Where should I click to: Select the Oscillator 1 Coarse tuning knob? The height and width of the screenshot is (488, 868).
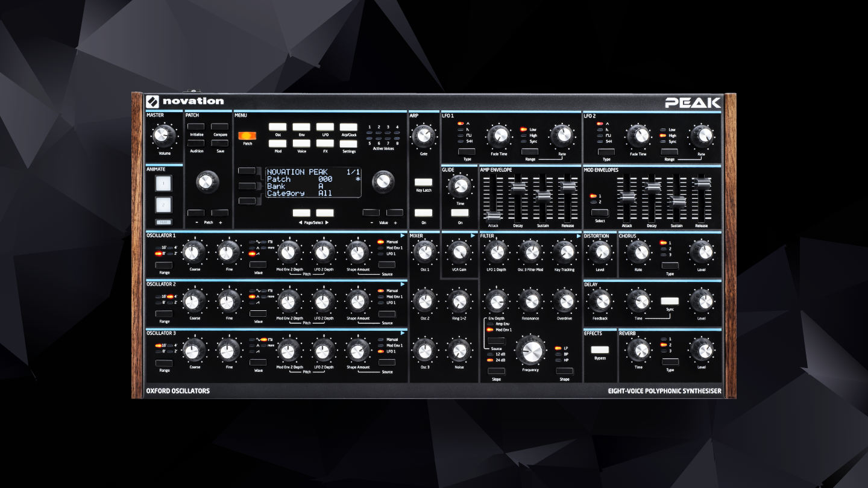click(x=194, y=251)
